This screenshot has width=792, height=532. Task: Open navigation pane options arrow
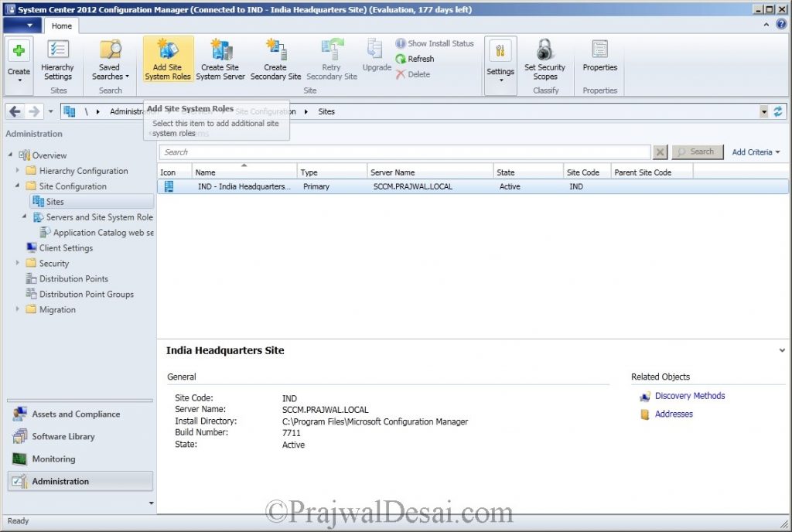tap(151, 503)
